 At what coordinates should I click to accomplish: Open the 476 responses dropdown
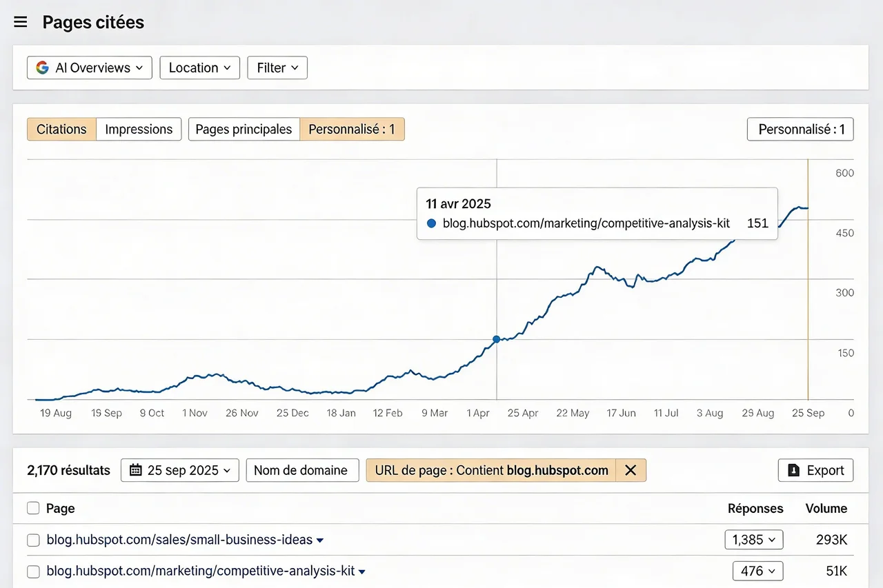757,571
